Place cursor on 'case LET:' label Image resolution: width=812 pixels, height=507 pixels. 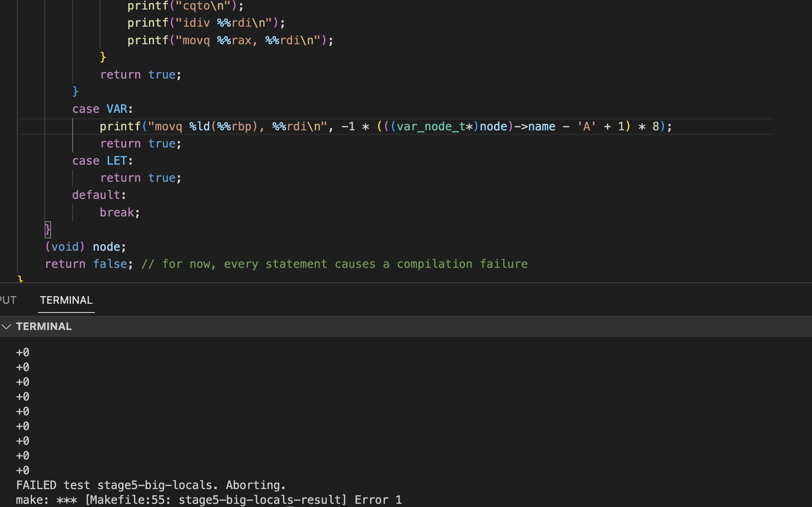click(102, 161)
